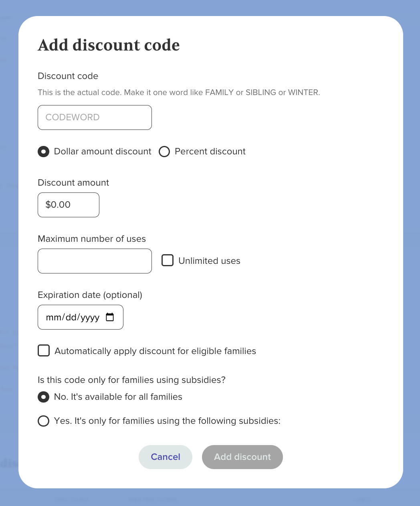Click the Maximum number of uses field
This screenshot has width=420, height=506.
point(95,261)
